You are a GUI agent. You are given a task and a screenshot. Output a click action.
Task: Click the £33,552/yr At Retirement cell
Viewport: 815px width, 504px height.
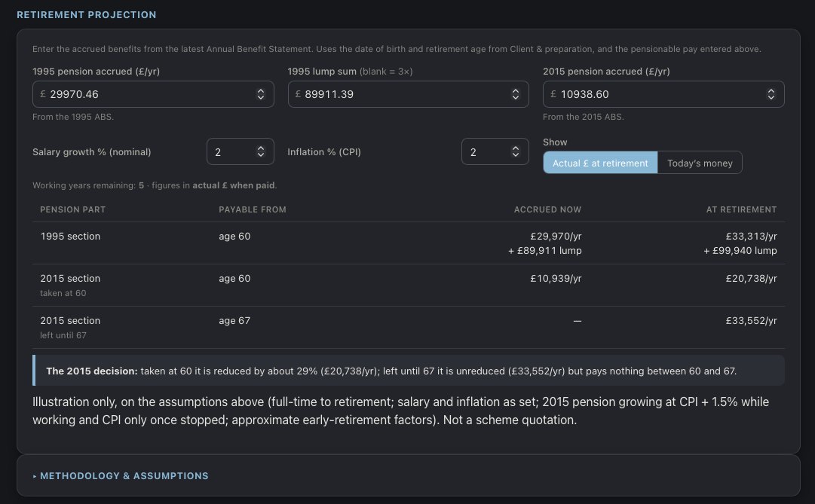751,321
